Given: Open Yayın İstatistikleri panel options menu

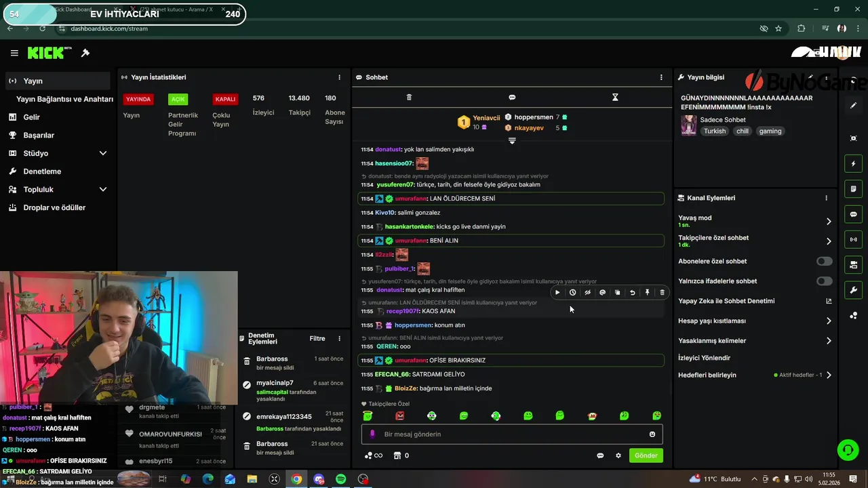Looking at the screenshot, I should coord(340,77).
